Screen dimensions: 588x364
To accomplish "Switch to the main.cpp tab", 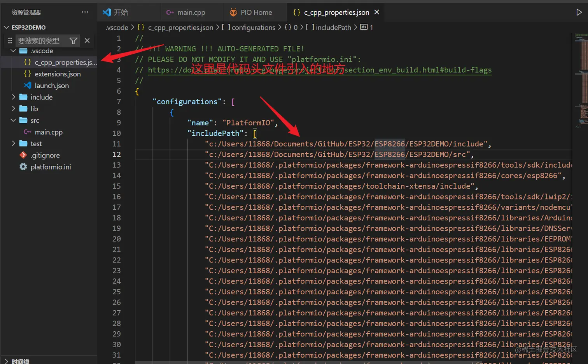I will [x=191, y=12].
